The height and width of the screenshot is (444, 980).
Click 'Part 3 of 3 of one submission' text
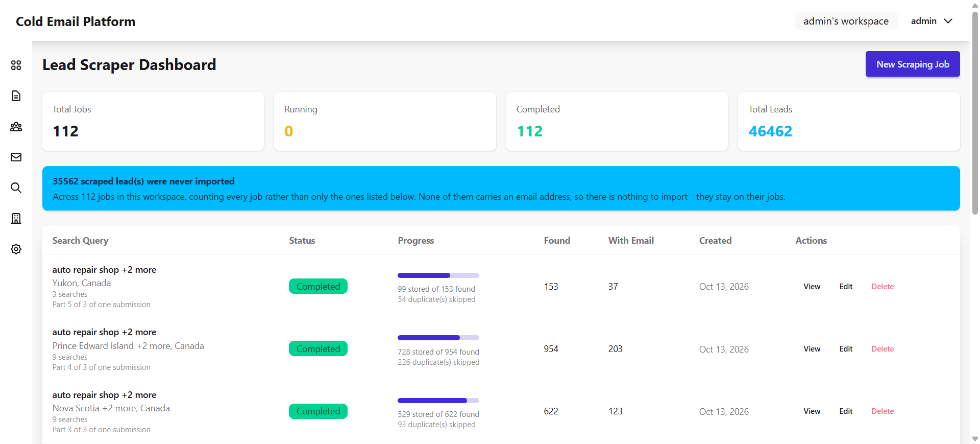(x=101, y=430)
